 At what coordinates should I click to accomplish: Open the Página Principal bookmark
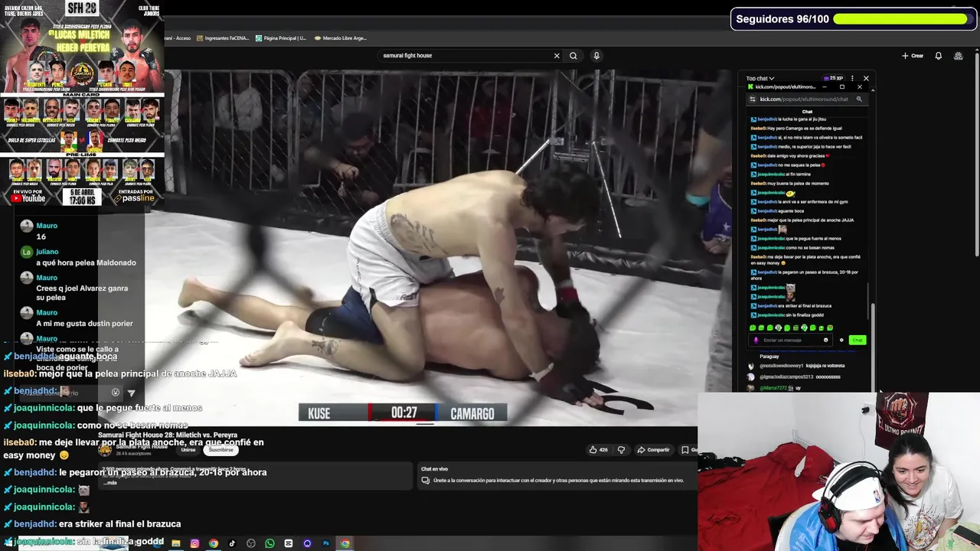[281, 38]
